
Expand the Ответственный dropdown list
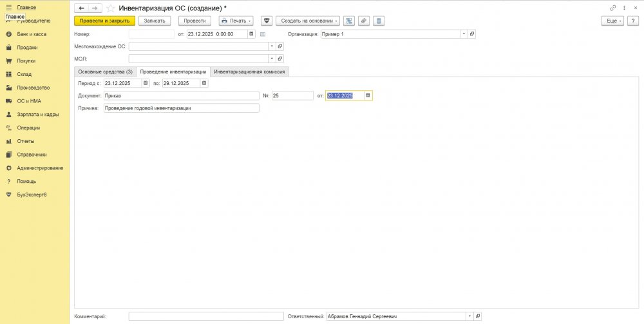(x=469, y=316)
